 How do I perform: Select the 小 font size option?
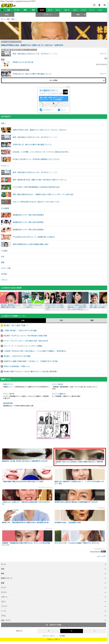[94, 631]
